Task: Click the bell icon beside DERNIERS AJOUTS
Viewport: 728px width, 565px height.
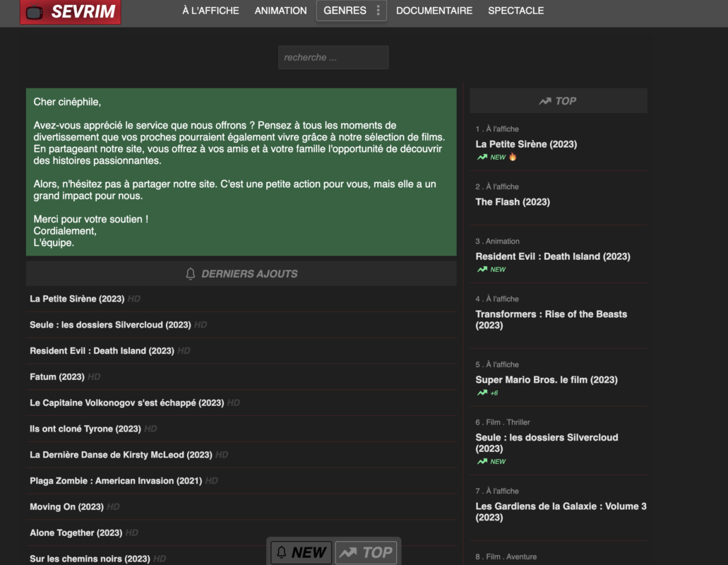Action: click(191, 273)
